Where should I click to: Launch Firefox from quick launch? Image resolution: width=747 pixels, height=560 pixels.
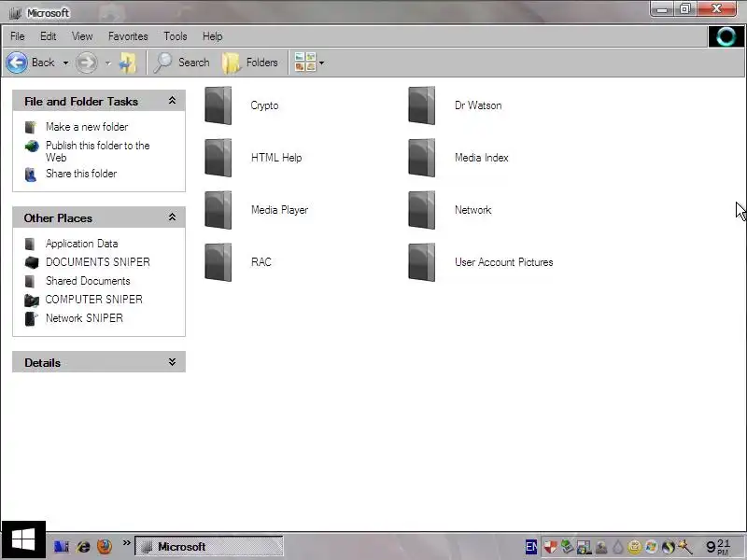[x=105, y=546]
